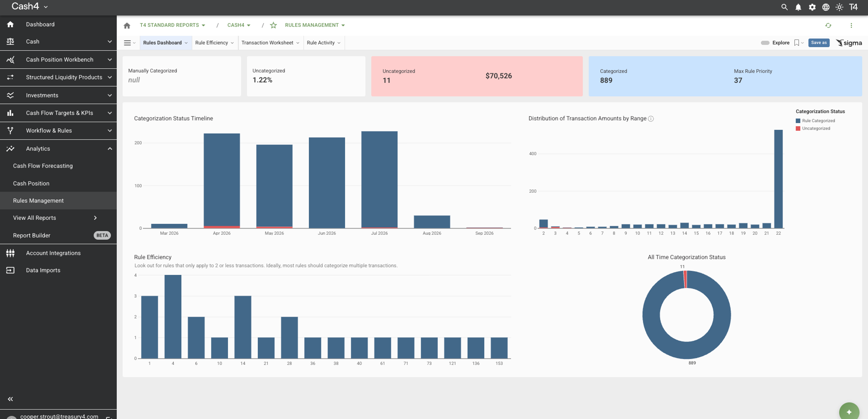Viewport: 868px width, 419px height.
Task: Open Report Builder beta
Action: click(x=58, y=235)
